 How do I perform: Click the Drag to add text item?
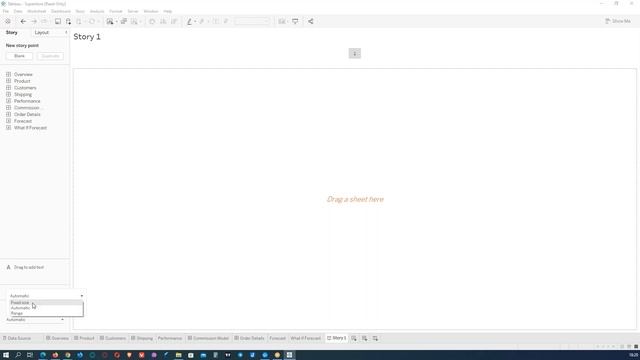[x=25, y=267]
